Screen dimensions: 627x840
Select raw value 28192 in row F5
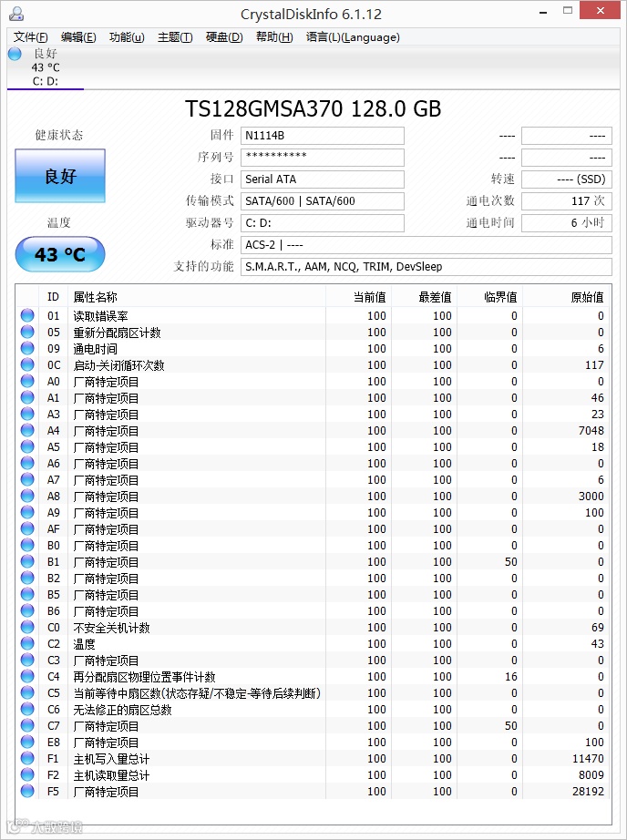pos(588,791)
